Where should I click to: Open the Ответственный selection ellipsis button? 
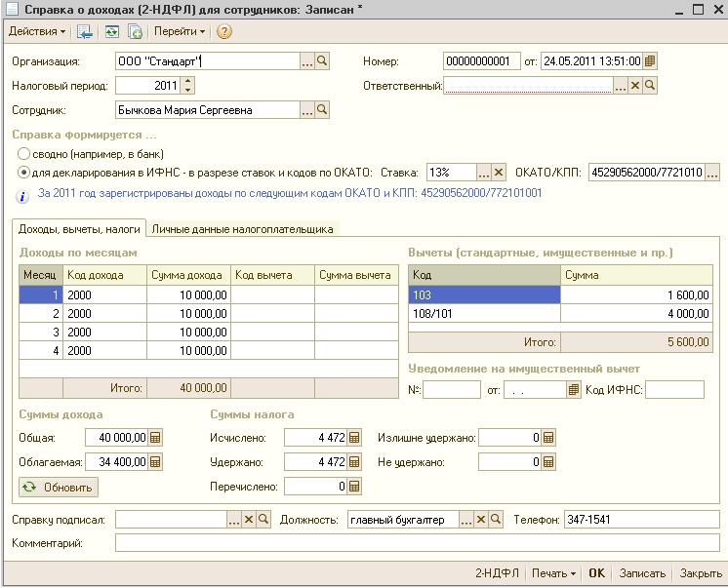(x=621, y=86)
